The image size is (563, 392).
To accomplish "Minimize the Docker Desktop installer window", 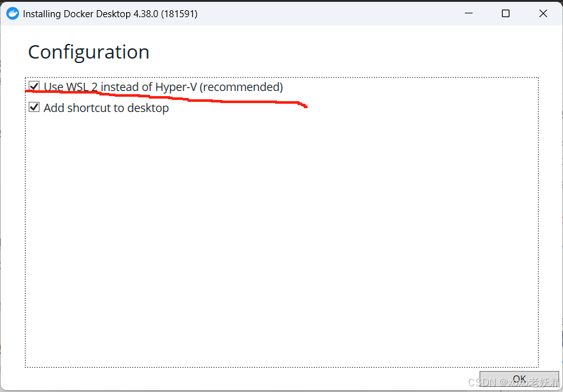I will click(x=469, y=13).
